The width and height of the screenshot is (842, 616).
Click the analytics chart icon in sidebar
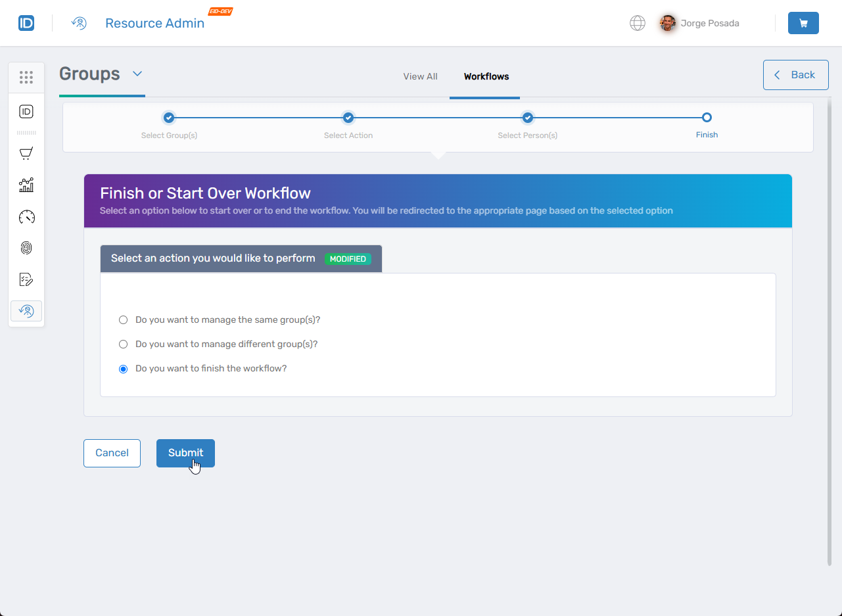click(26, 185)
